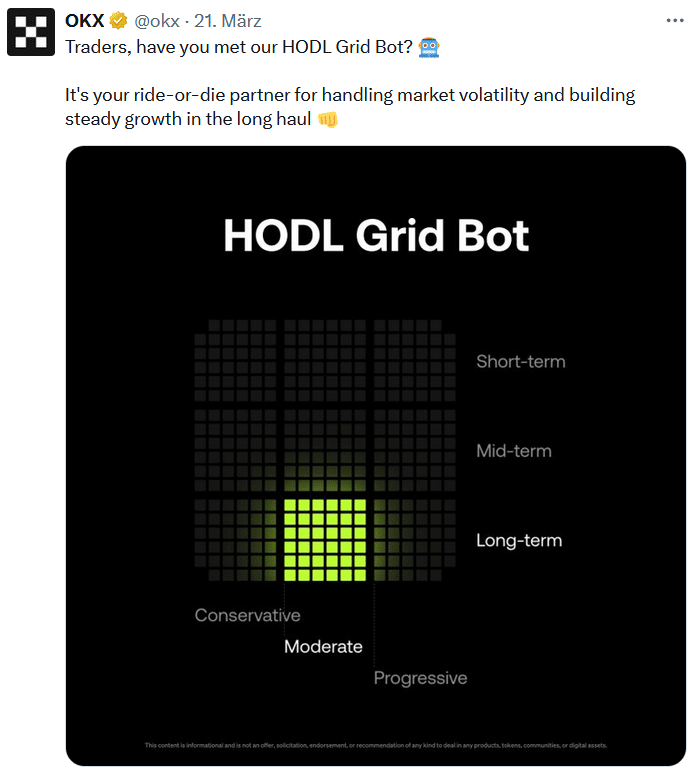The width and height of the screenshot is (693, 771).
Task: Click the robot emoji in the tweet
Action: click(x=429, y=47)
